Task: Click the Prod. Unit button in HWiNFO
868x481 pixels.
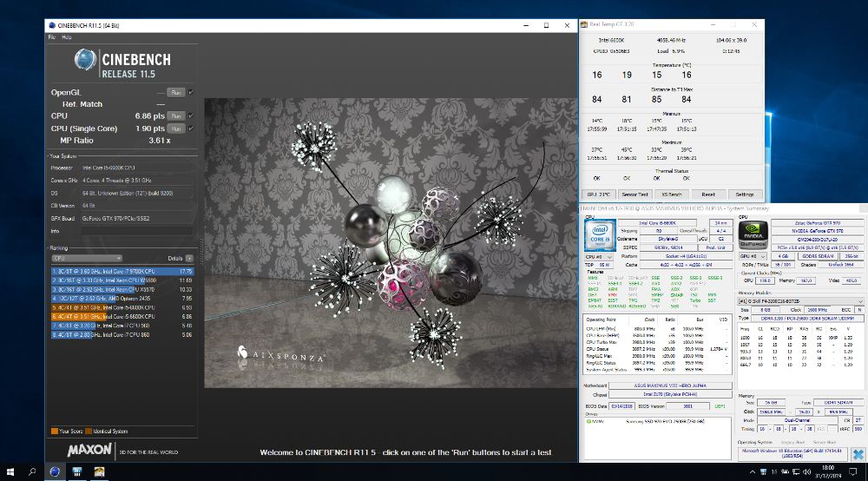Action: 716,247
